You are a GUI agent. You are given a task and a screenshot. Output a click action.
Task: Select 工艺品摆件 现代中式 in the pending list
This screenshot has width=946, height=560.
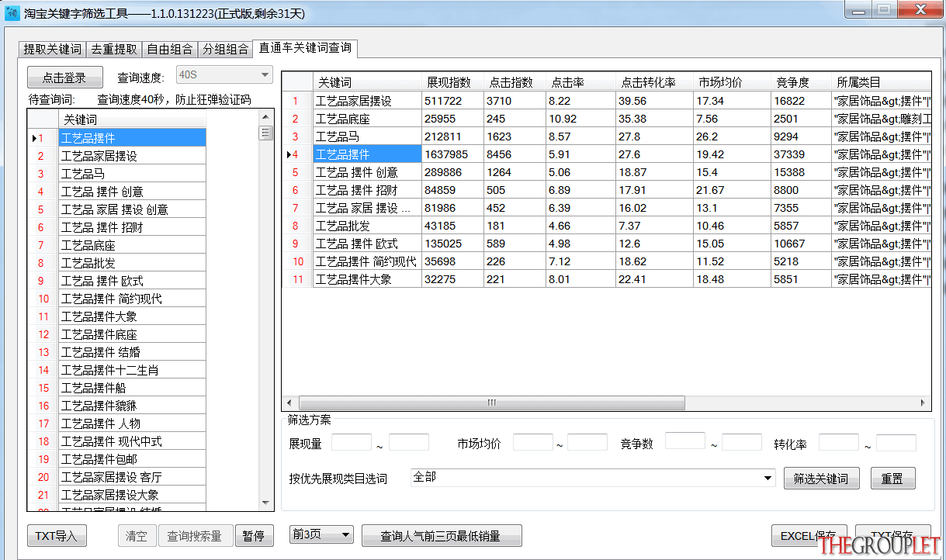132,441
